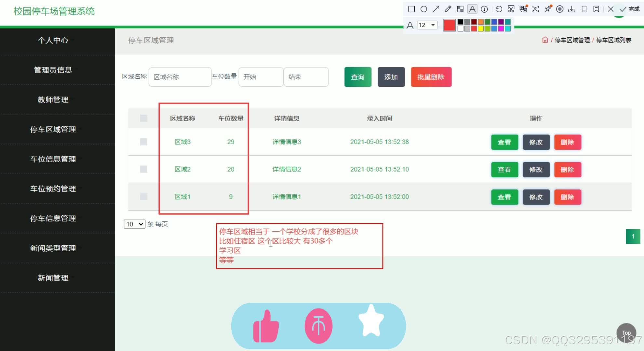Open 停车区域管理 in the sidebar
The width and height of the screenshot is (644, 351).
coord(53,129)
